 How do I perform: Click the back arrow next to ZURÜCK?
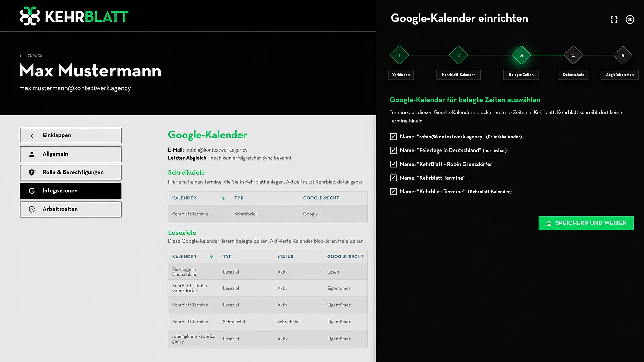pyautogui.click(x=22, y=56)
